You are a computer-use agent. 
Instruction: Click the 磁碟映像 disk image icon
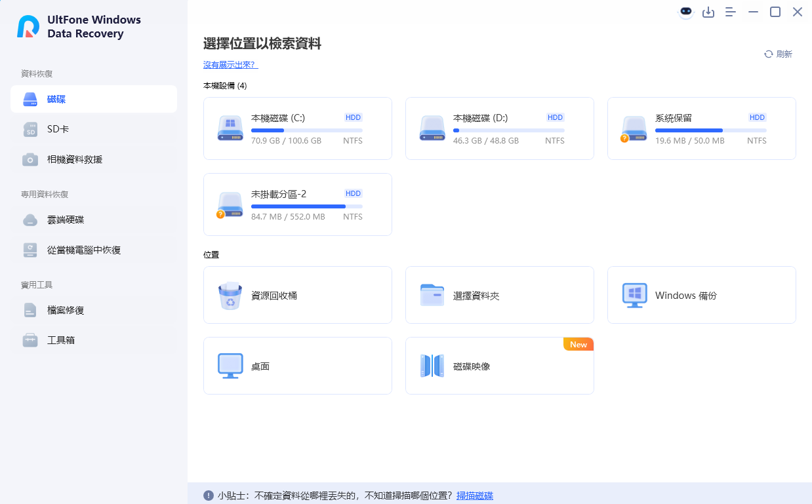point(432,366)
